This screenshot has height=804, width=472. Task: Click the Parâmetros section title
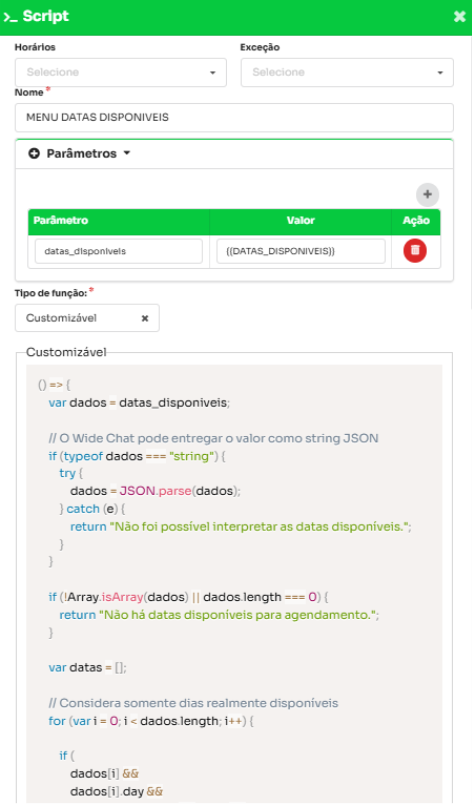tap(81, 153)
